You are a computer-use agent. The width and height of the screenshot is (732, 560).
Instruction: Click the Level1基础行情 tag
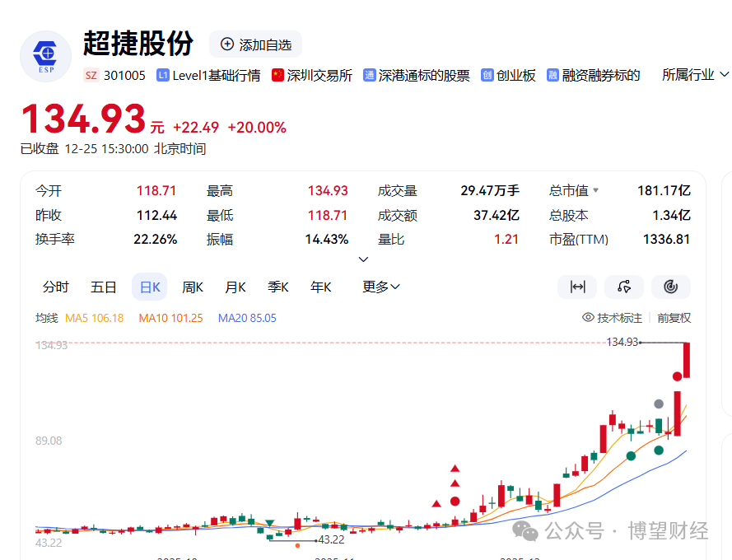208,75
